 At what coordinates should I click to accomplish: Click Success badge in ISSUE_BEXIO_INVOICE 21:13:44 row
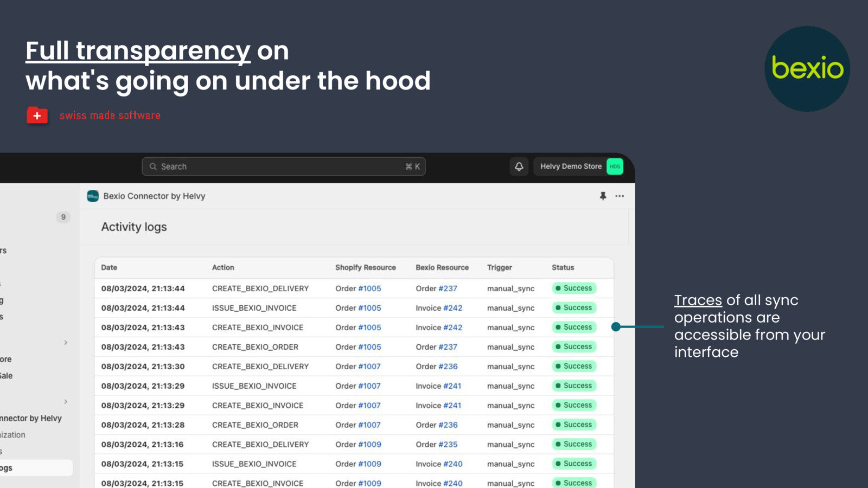tap(574, 308)
